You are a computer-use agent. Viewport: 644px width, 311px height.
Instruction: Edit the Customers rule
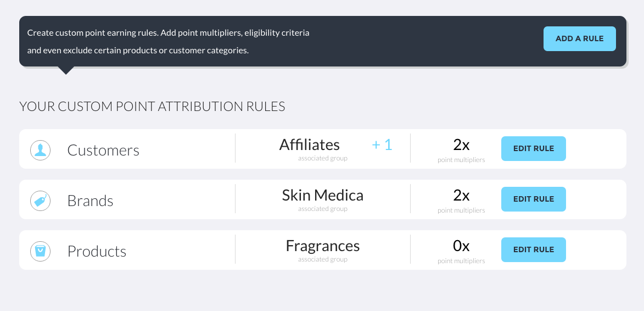(534, 148)
